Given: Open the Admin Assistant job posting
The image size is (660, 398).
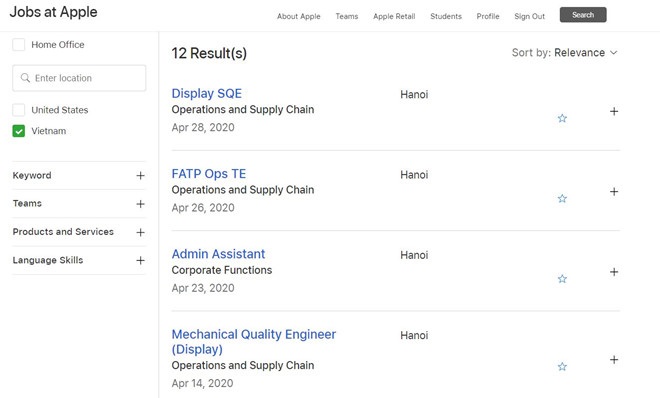Looking at the screenshot, I should (218, 254).
